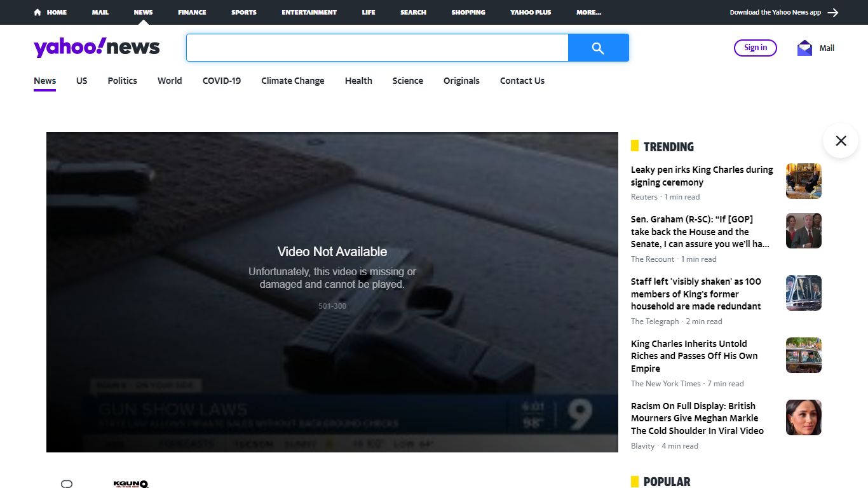This screenshot has height=488, width=868.
Task: Open Sports section in top bar
Action: pos(244,12)
